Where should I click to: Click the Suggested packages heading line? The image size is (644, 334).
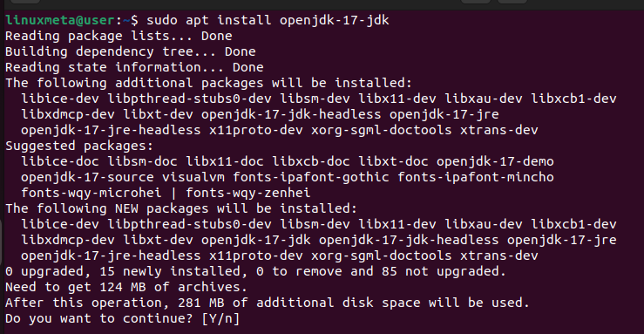pos(79,146)
